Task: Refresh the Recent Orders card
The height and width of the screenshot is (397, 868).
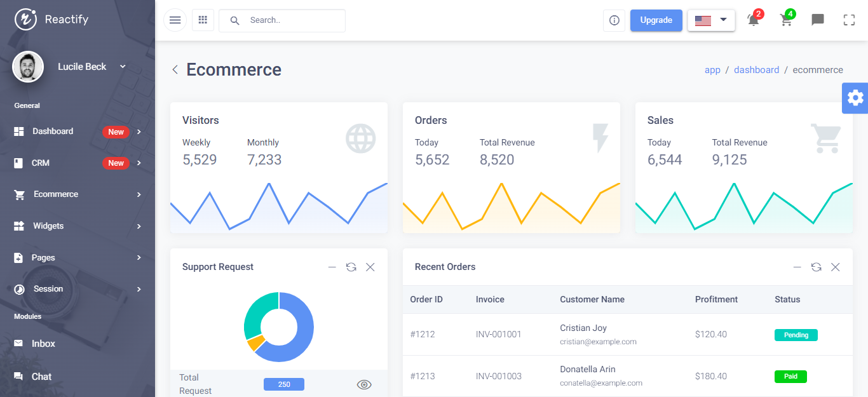Action: pyautogui.click(x=816, y=267)
